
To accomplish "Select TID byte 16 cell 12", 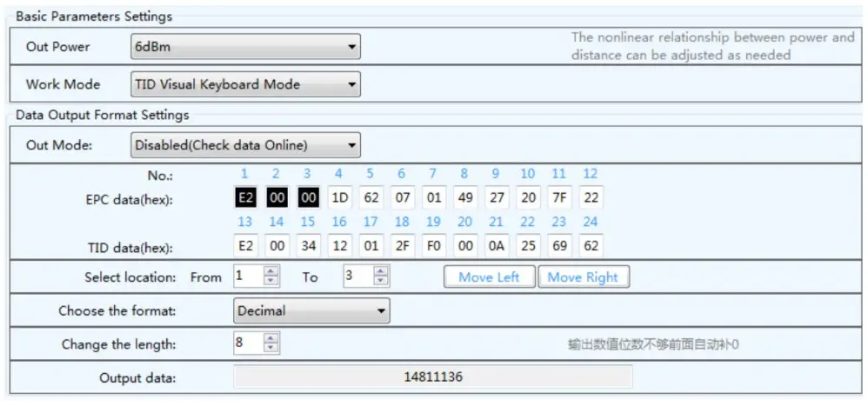I will point(339,245).
